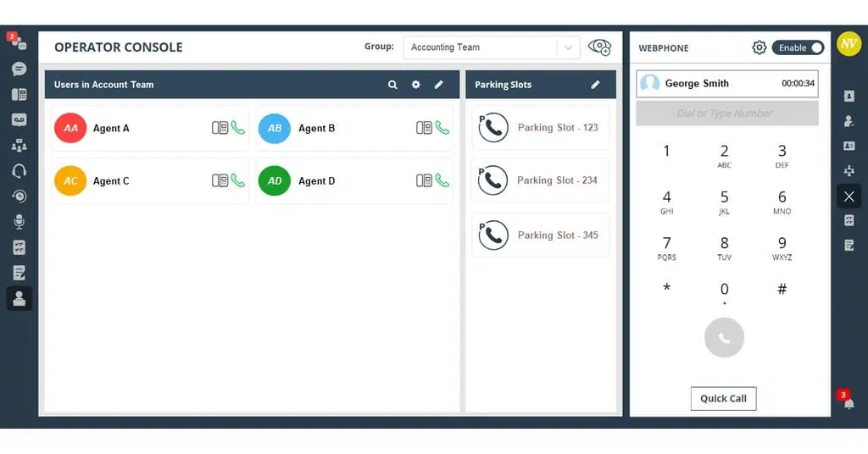Dial keypad digit 1
868x454 pixels.
tap(666, 151)
